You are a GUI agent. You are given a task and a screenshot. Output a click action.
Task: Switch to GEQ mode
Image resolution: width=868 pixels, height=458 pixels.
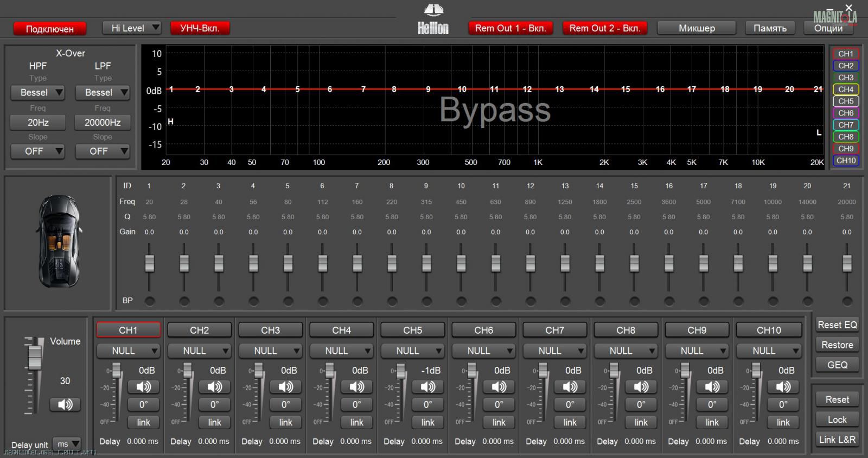[837, 365]
